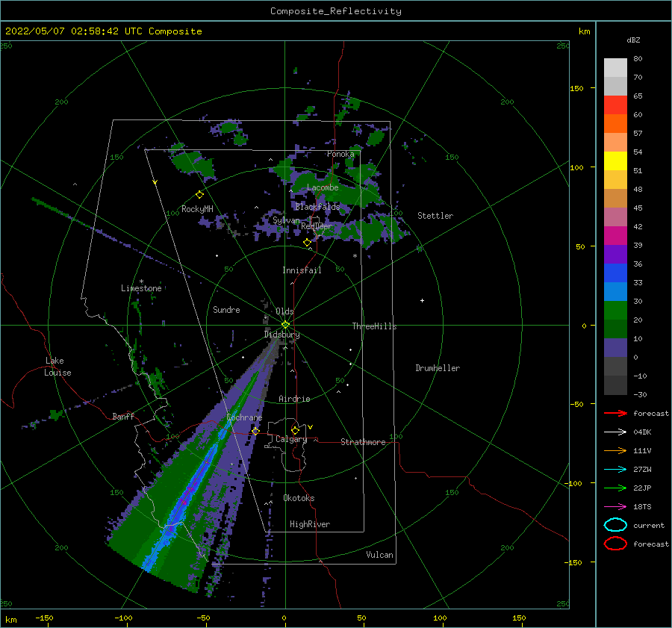Click the yellow diamond marker above Calgary
The width and height of the screenshot is (672, 628).
(x=295, y=430)
